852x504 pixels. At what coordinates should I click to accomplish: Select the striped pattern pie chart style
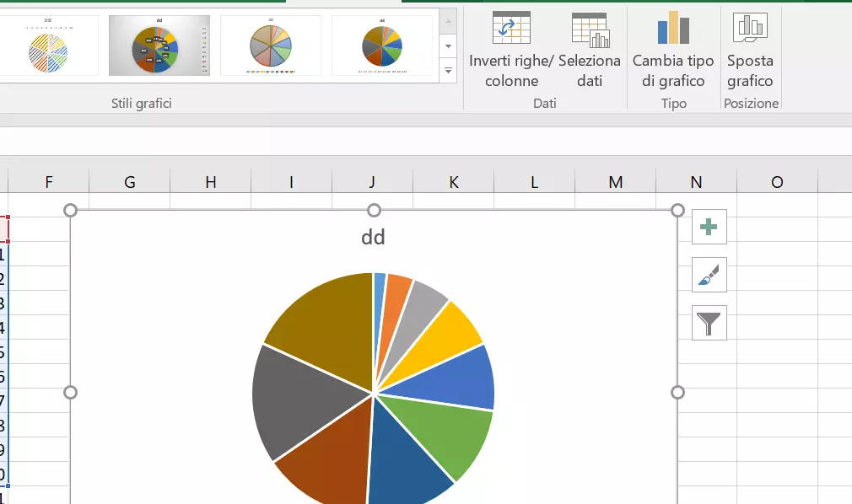coord(48,46)
